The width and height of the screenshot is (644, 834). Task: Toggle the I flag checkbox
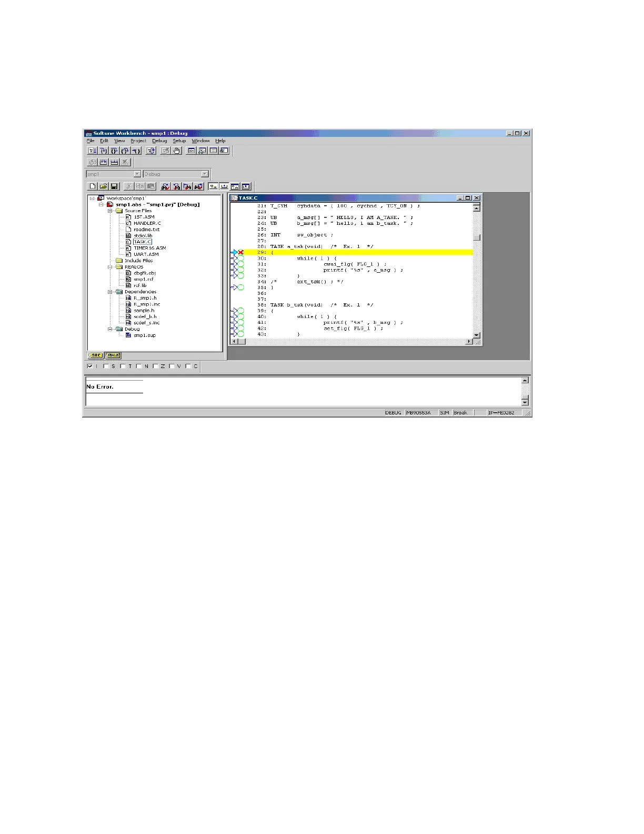90,366
